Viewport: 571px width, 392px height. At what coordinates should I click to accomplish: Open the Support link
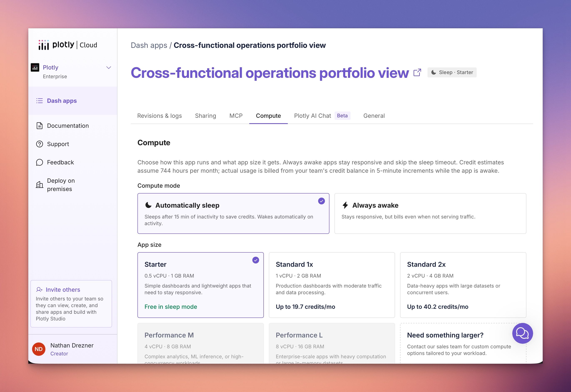point(58,144)
